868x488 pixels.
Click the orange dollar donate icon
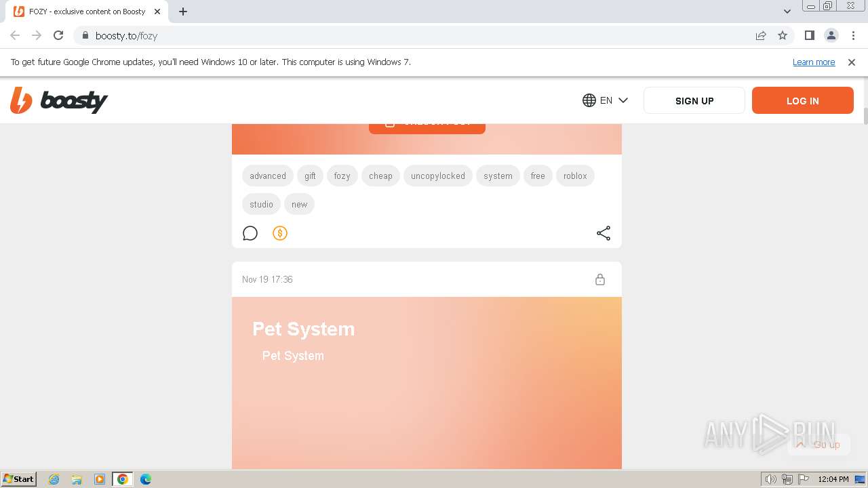280,233
